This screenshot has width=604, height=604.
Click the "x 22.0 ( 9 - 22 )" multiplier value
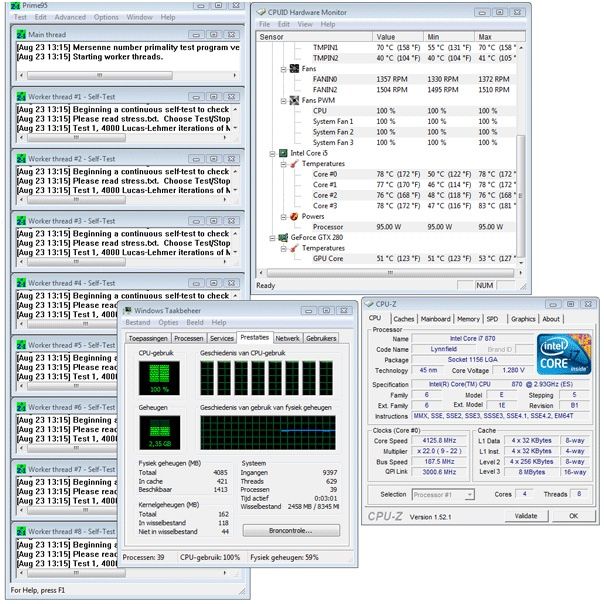pos(439,451)
